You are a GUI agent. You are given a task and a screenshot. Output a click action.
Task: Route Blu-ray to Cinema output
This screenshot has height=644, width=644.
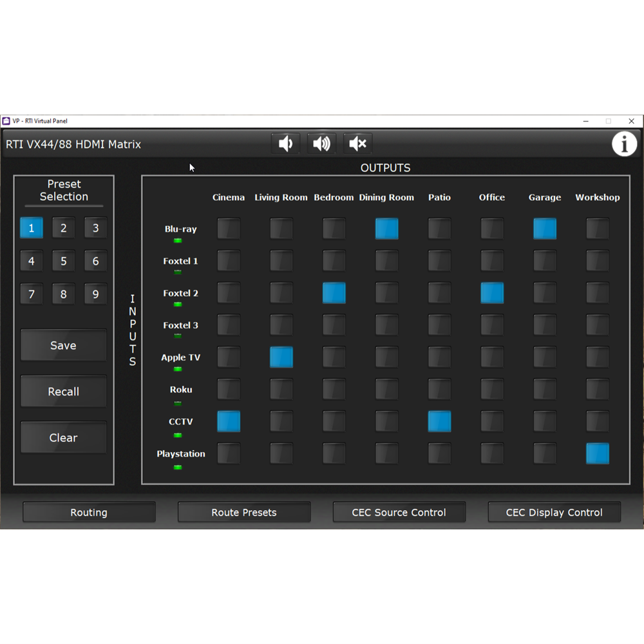(229, 229)
